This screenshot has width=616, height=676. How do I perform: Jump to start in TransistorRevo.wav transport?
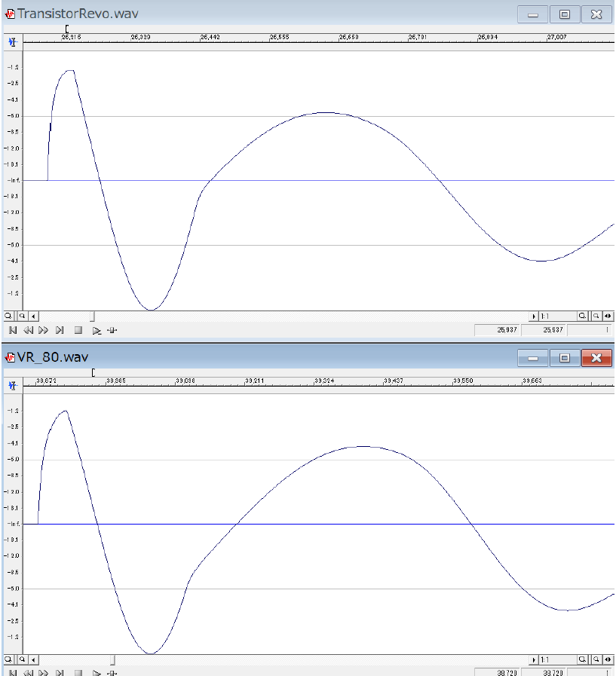click(13, 330)
